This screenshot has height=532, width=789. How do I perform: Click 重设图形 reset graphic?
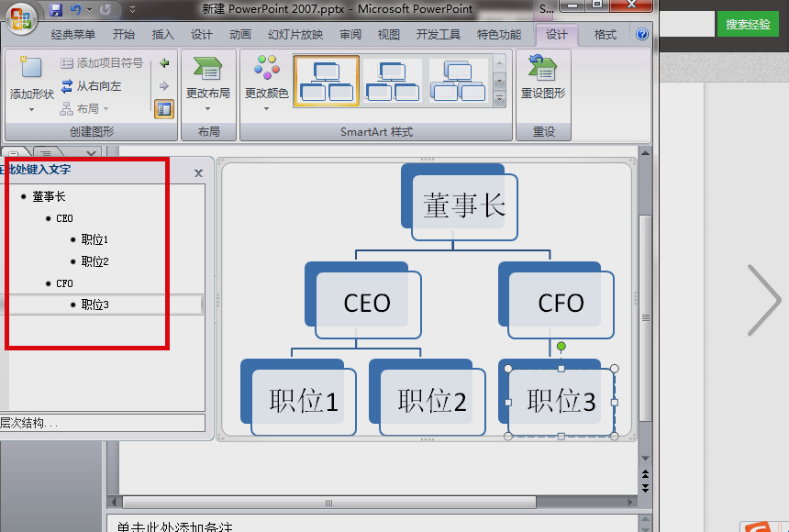tap(543, 77)
